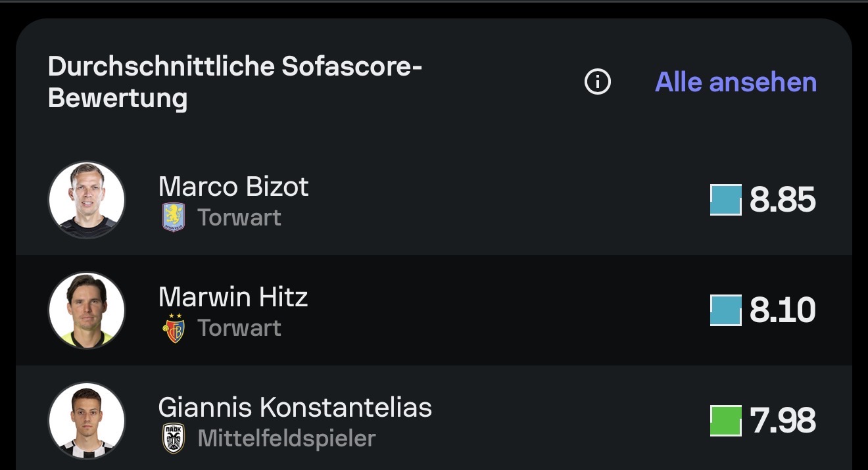
Task: Select the Giannis Konstantelias player name
Action: tap(295, 408)
